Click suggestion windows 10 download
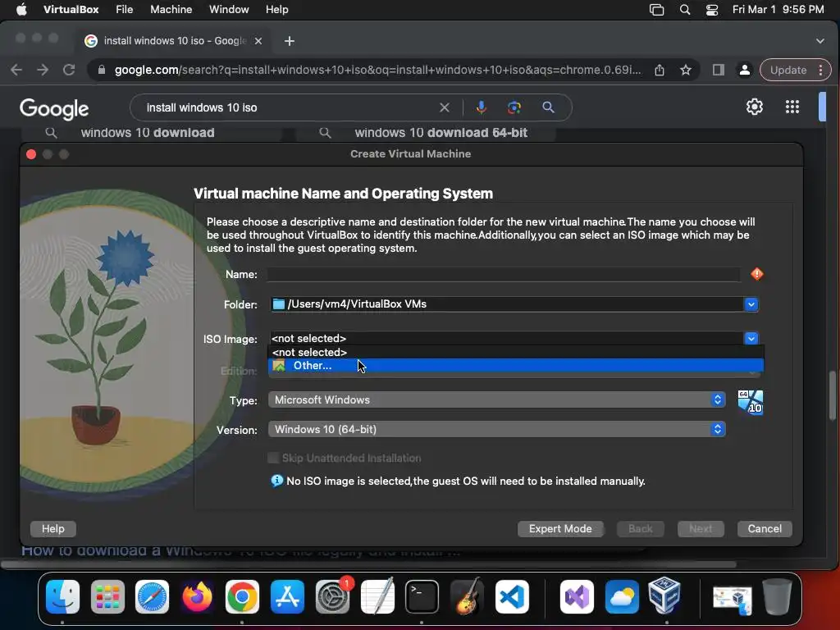840x630 pixels. point(148,133)
